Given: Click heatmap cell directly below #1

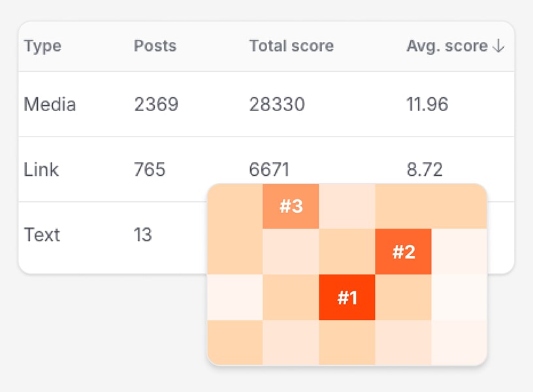Looking at the screenshot, I should click(347, 343).
